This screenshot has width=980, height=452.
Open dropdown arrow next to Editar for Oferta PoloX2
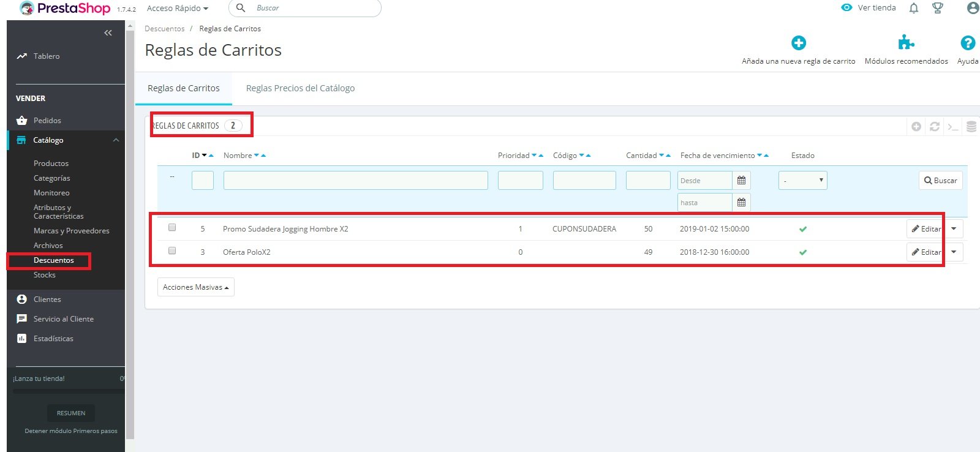(954, 252)
